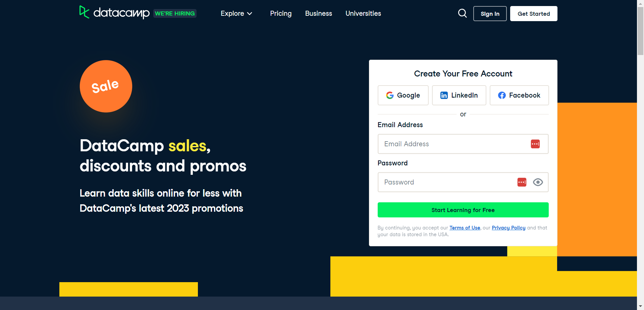Click the Get Started button
This screenshot has width=644, height=310.
click(x=534, y=14)
